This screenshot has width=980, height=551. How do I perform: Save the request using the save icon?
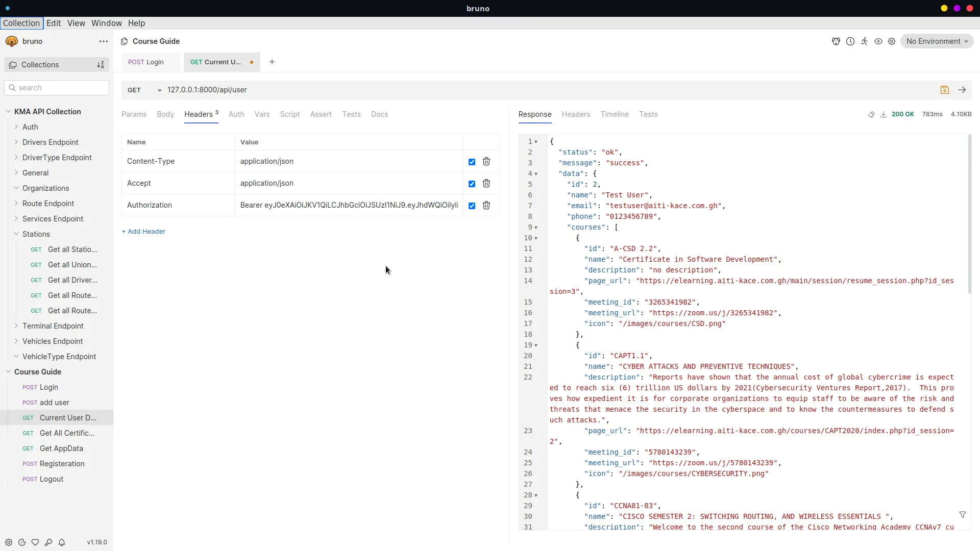[x=945, y=90]
